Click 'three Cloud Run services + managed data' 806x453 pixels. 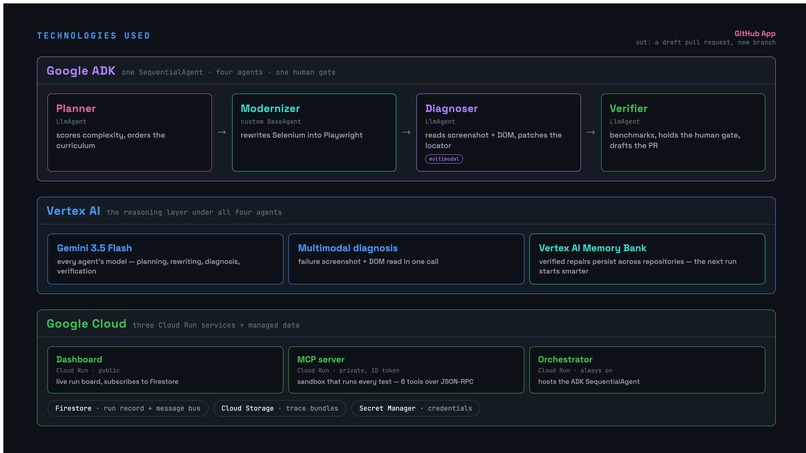pos(216,325)
